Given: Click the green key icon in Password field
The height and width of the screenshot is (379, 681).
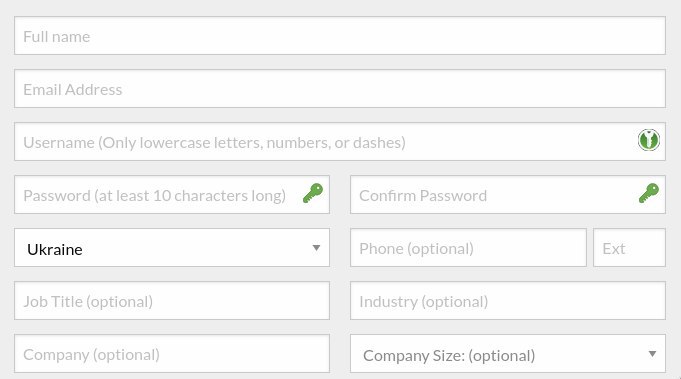Looking at the screenshot, I should tap(313, 193).
